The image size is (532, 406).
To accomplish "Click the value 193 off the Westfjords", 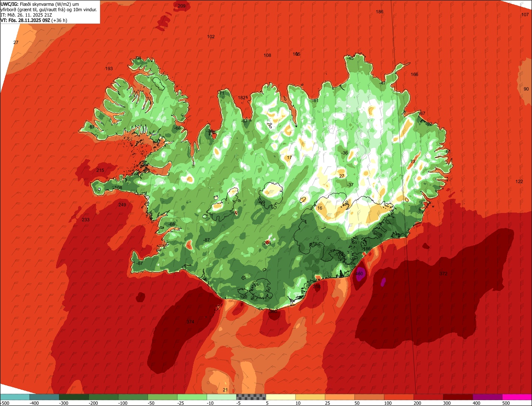I will (109, 68).
